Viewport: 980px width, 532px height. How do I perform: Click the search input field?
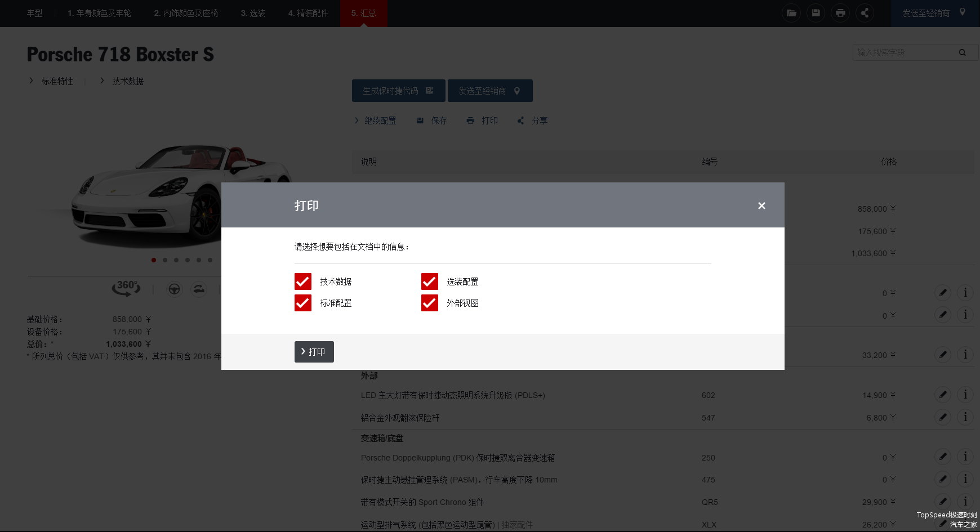tap(905, 52)
